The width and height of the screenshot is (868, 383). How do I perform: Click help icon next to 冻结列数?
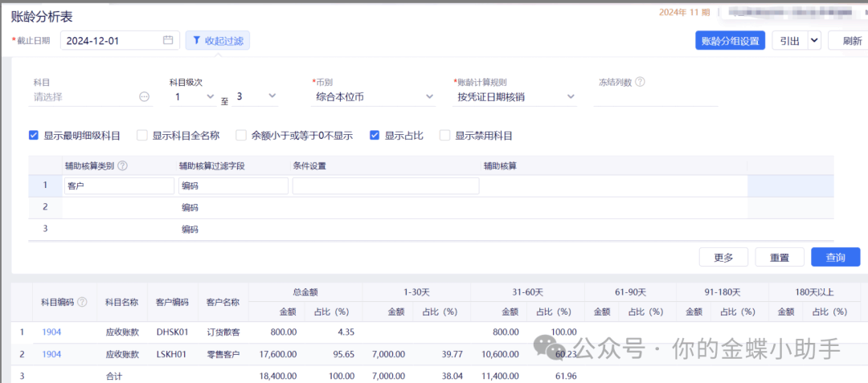coord(641,82)
